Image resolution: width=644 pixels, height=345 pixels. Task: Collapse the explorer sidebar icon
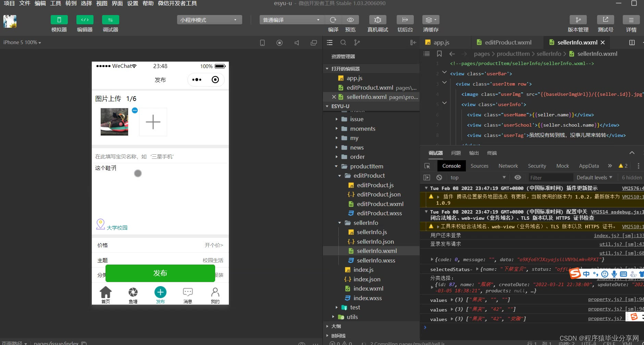click(413, 42)
